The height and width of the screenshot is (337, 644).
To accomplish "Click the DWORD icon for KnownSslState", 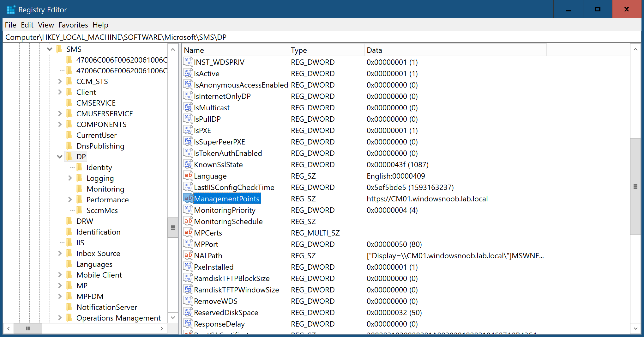I will click(x=188, y=164).
